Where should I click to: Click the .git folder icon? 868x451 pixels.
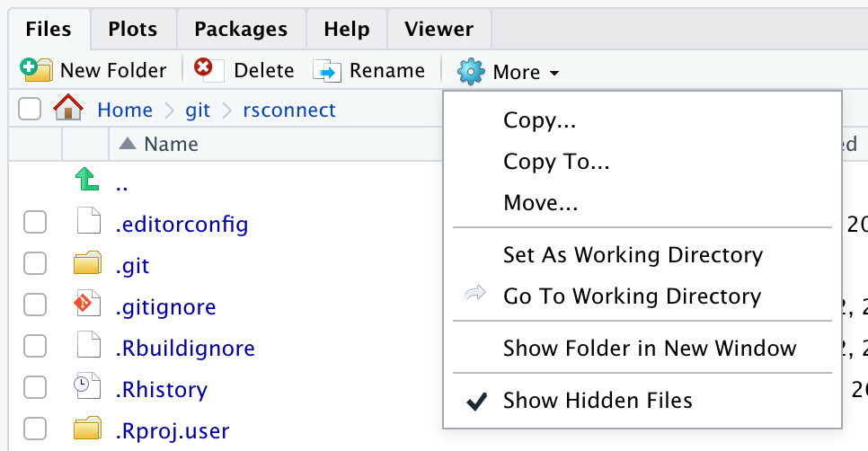pos(87,265)
